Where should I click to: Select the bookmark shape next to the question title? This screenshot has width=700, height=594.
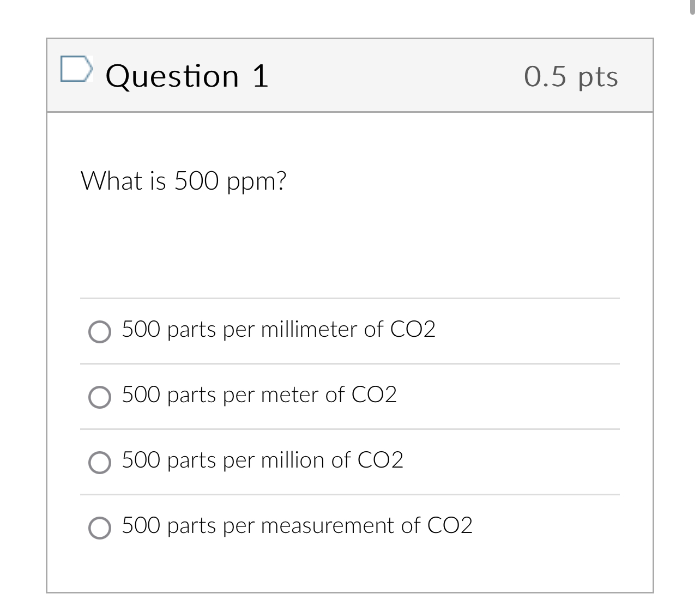[x=77, y=68]
